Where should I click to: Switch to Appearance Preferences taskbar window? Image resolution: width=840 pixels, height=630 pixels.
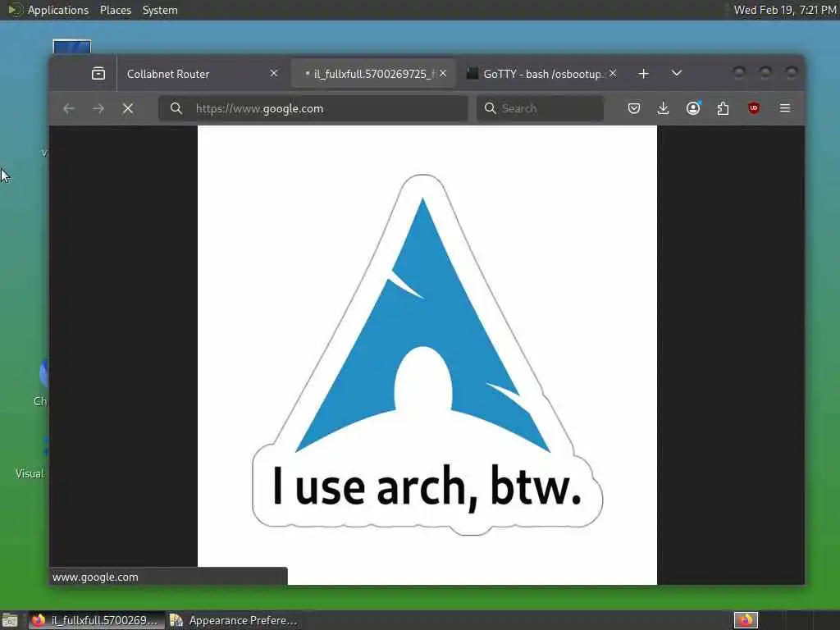pyautogui.click(x=234, y=620)
